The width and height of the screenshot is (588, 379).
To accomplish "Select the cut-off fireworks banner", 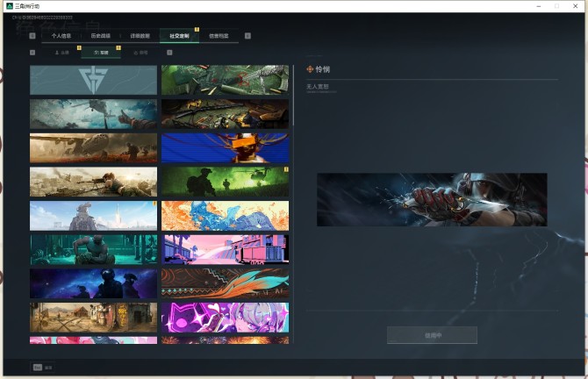I will pyautogui.click(x=225, y=340).
